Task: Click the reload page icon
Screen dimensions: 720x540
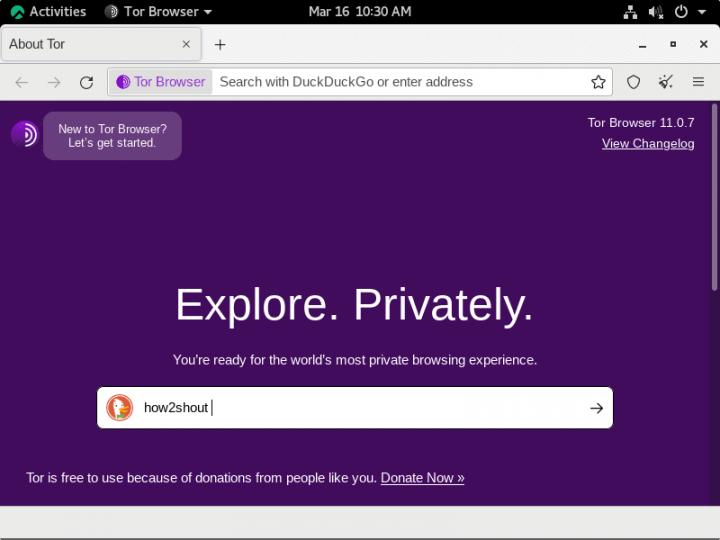Action: 86,82
